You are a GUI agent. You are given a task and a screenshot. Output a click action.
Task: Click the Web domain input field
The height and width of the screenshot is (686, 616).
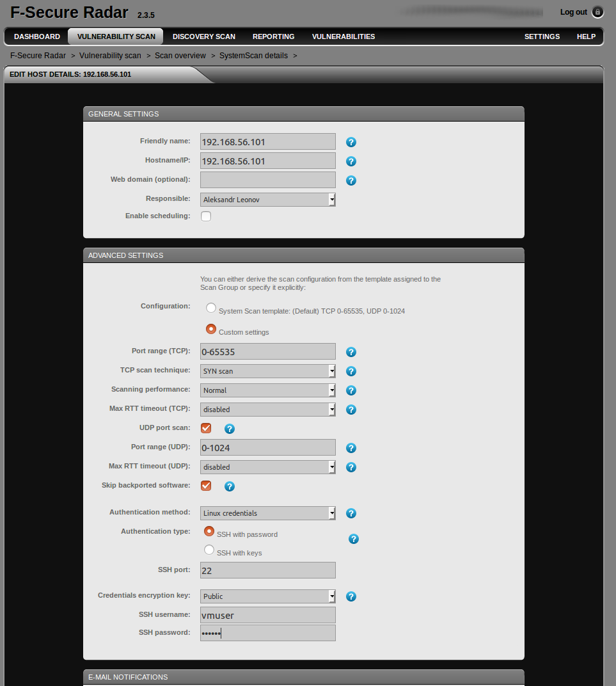click(268, 180)
